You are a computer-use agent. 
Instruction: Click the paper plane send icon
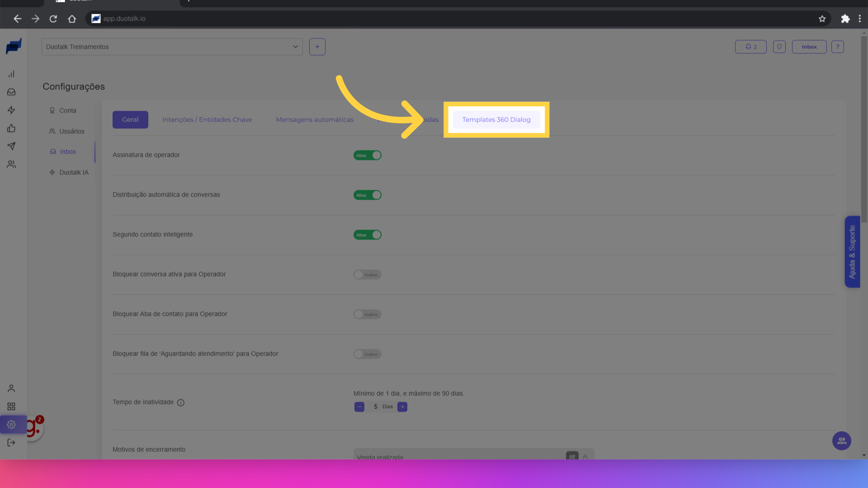(11, 146)
